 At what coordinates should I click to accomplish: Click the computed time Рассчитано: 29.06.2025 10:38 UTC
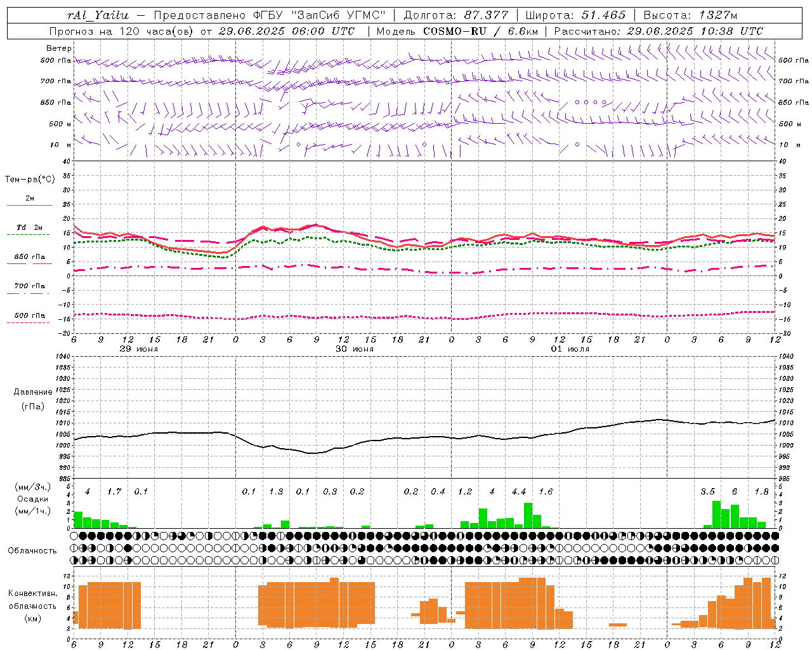pos(658,31)
